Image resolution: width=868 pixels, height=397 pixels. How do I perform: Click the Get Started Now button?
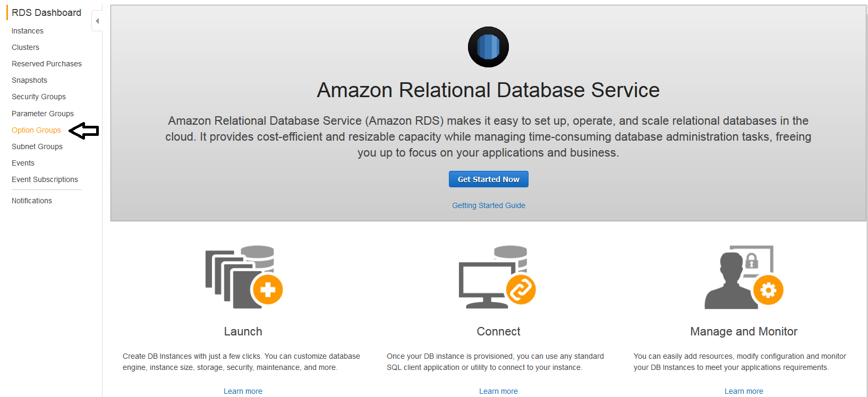pos(489,179)
